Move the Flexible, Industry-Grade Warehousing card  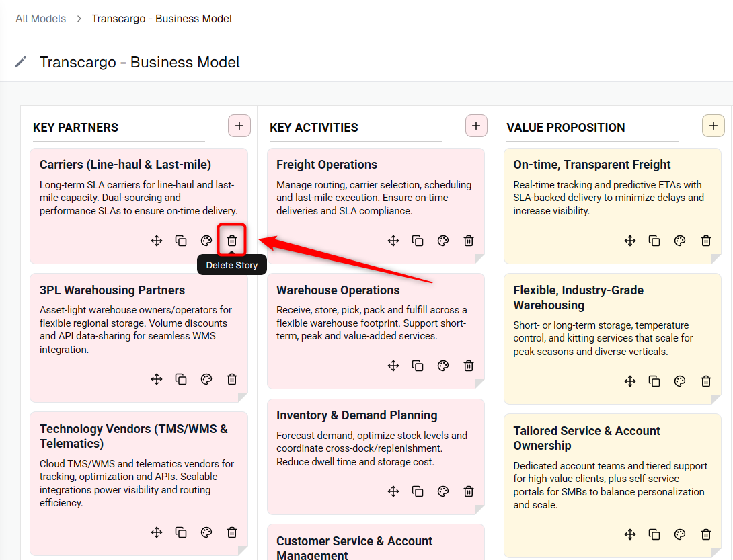pyautogui.click(x=630, y=381)
